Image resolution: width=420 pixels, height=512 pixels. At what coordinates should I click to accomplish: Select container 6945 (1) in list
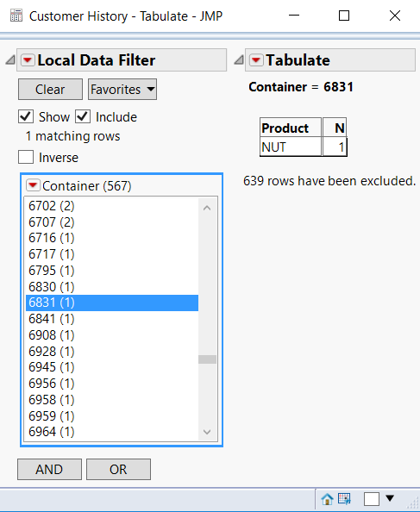[x=112, y=367]
